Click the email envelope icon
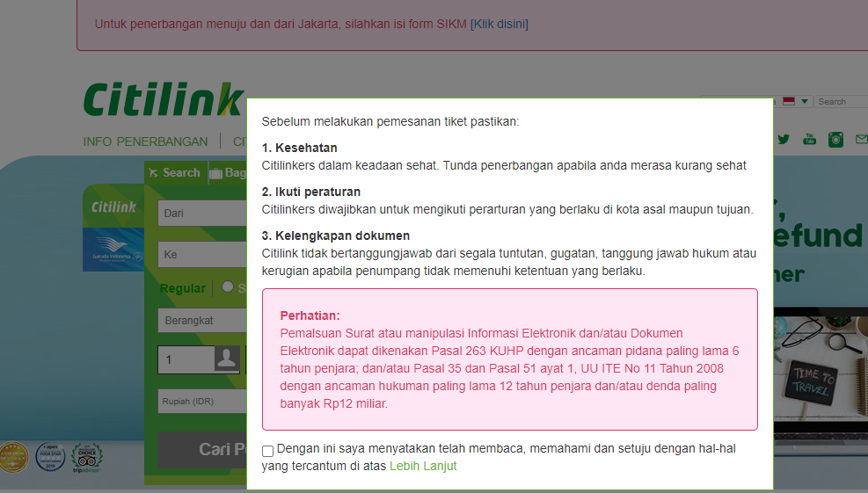 click(861, 139)
